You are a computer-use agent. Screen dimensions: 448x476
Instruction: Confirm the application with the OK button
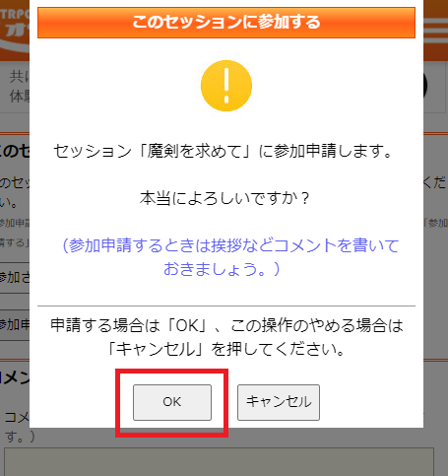(172, 402)
